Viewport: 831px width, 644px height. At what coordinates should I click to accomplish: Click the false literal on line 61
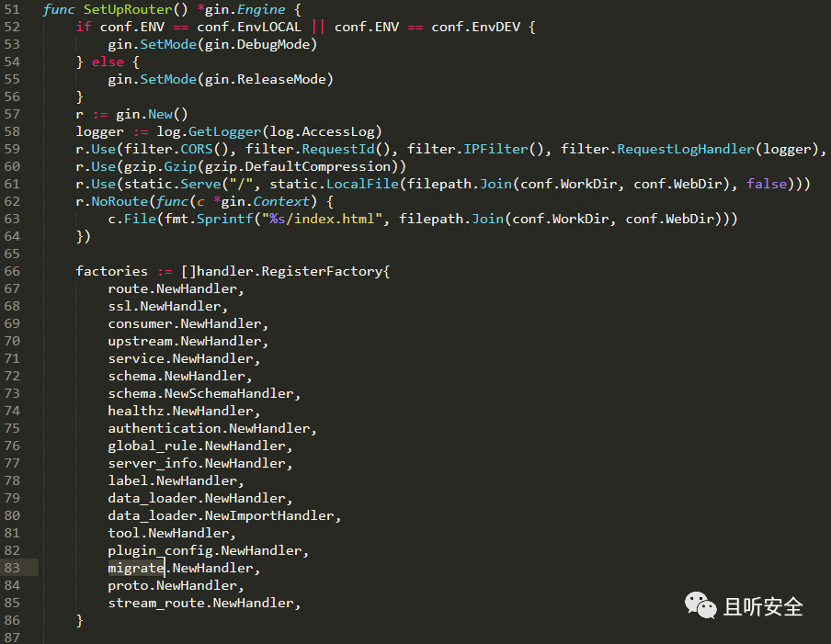point(767,185)
